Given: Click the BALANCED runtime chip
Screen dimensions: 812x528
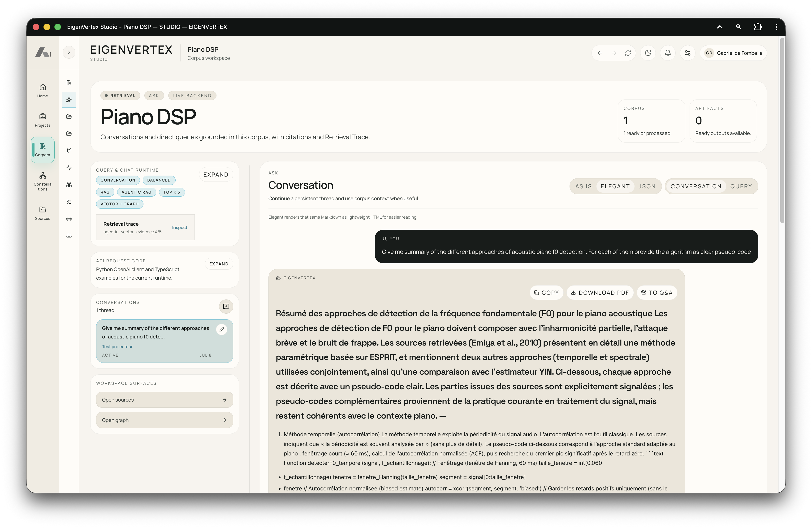Looking at the screenshot, I should pyautogui.click(x=159, y=180).
